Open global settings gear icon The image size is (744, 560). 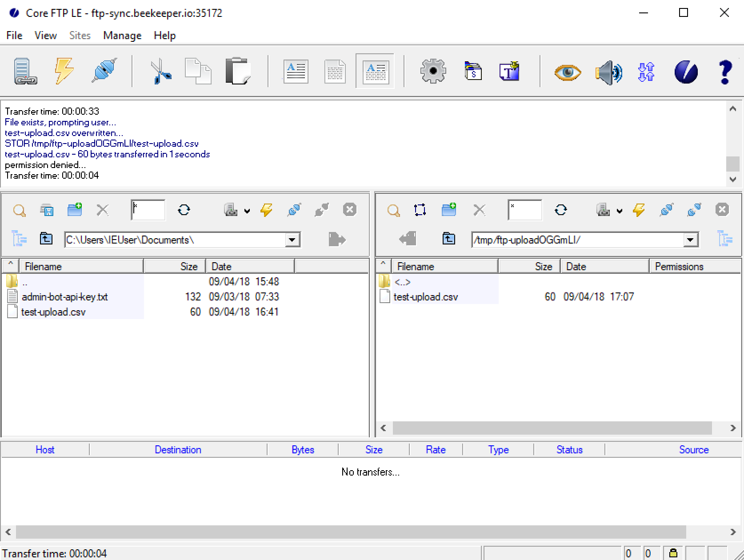[x=433, y=71]
